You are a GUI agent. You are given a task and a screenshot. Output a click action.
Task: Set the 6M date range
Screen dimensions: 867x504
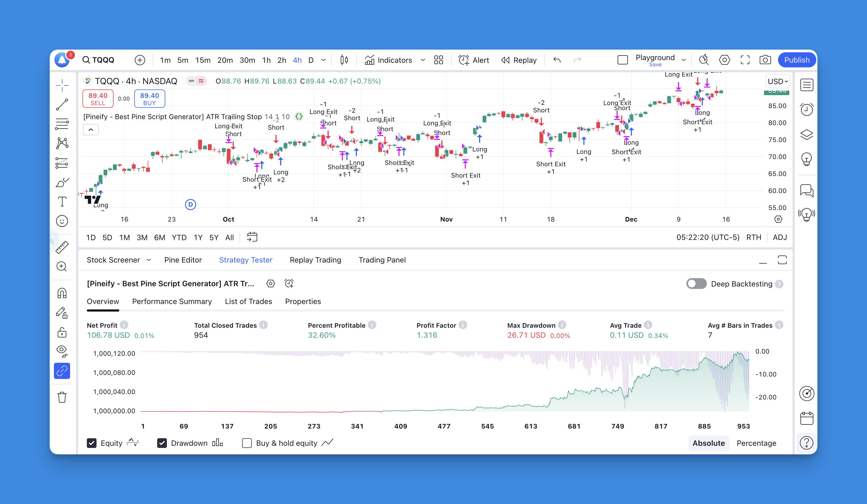tap(159, 237)
